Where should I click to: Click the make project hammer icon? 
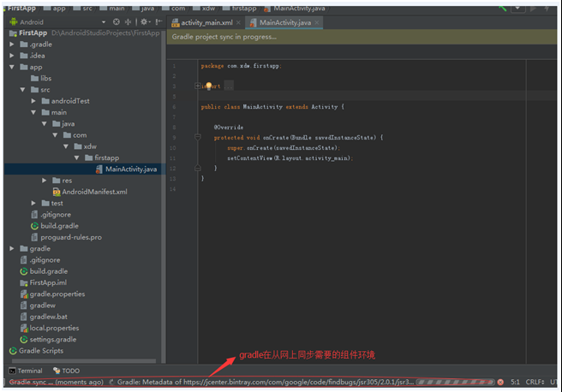(x=502, y=8)
